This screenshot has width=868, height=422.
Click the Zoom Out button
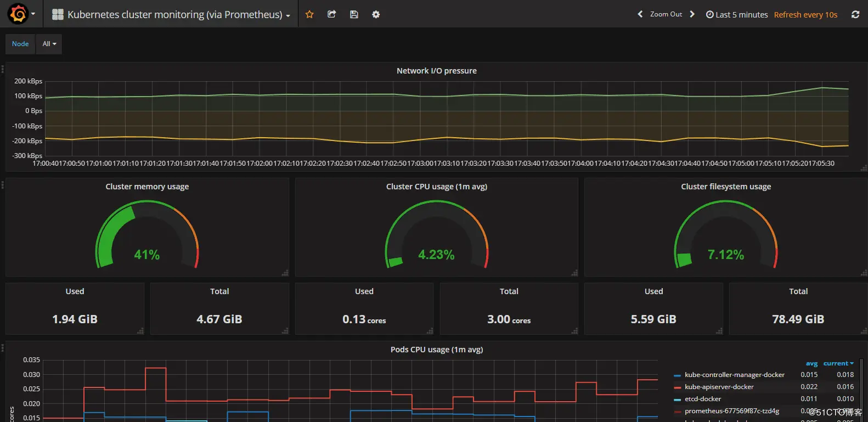coord(666,14)
